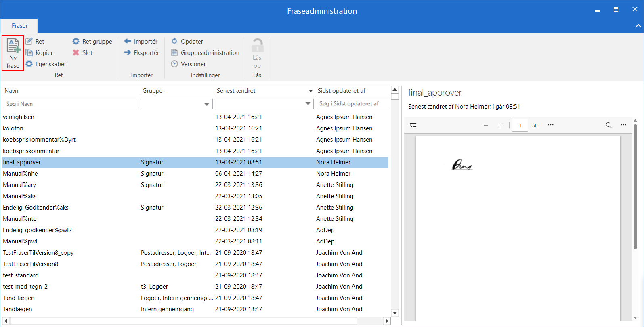The width and height of the screenshot is (644, 327).
Task: Click the Søg i Navn field
Action: click(x=71, y=104)
